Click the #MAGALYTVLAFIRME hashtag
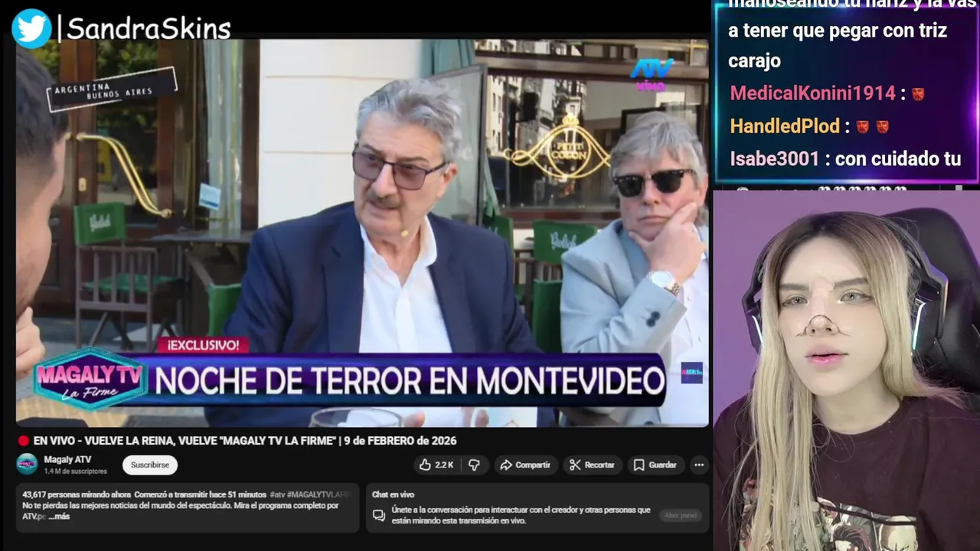Viewport: 980px width, 551px height. coord(318,495)
